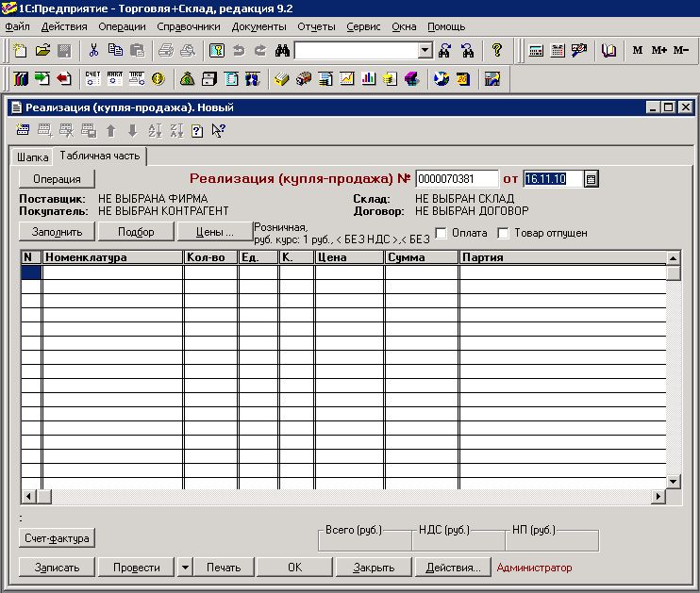This screenshot has height=593, width=700.
Task: Expand the search combo box dropdown arrow
Action: pos(425,50)
